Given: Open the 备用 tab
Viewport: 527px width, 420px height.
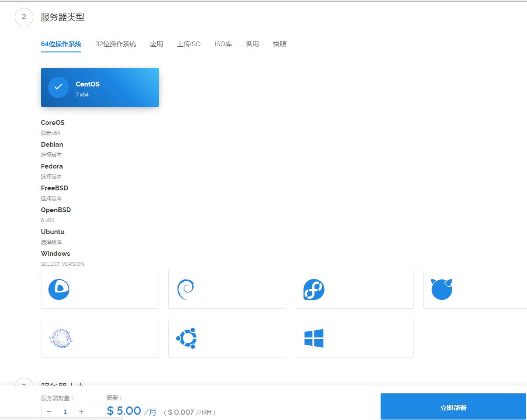Looking at the screenshot, I should pyautogui.click(x=252, y=44).
